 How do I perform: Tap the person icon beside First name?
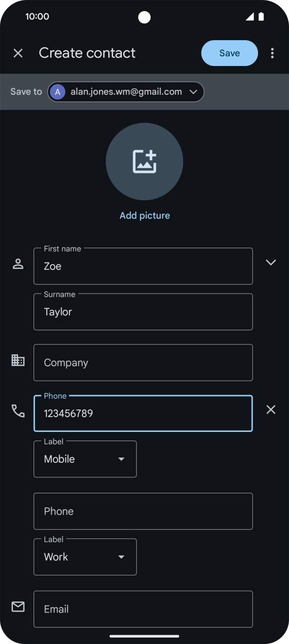pyautogui.click(x=18, y=264)
